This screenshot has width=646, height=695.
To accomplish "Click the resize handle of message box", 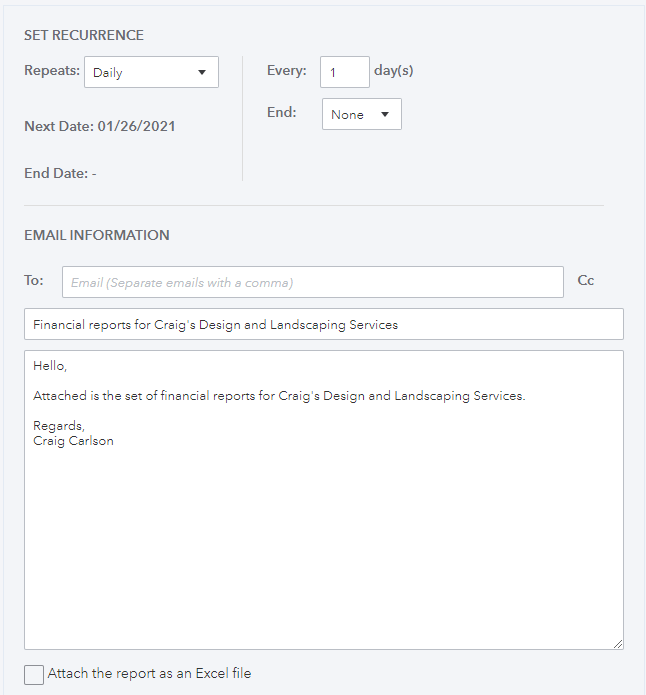I will tap(618, 644).
